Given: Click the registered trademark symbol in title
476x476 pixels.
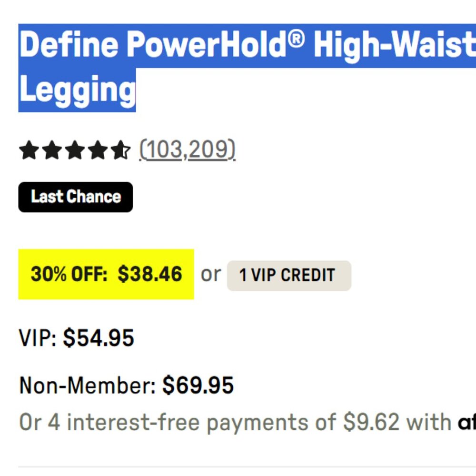Looking at the screenshot, I should tap(296, 38).
